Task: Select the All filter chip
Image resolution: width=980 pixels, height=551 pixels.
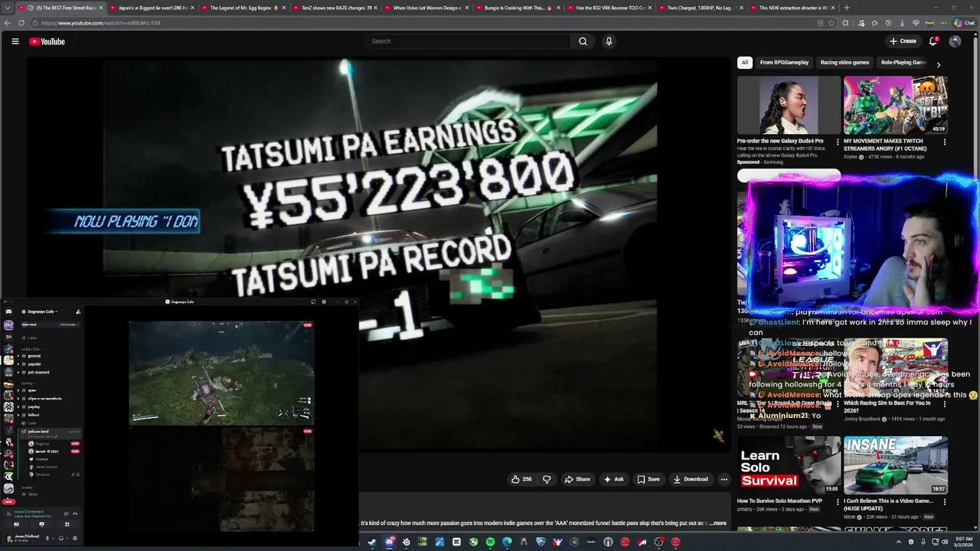Action: click(x=745, y=63)
